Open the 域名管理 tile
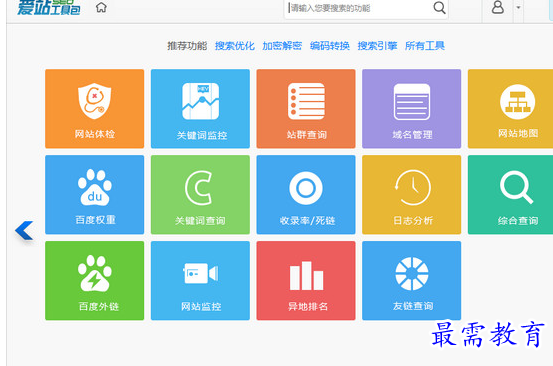This screenshot has width=553, height=366. pyautogui.click(x=412, y=109)
